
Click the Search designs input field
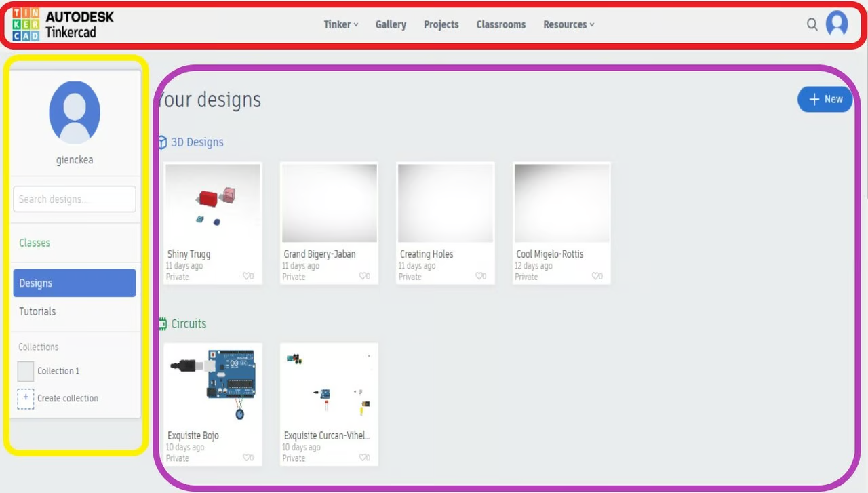click(x=75, y=199)
